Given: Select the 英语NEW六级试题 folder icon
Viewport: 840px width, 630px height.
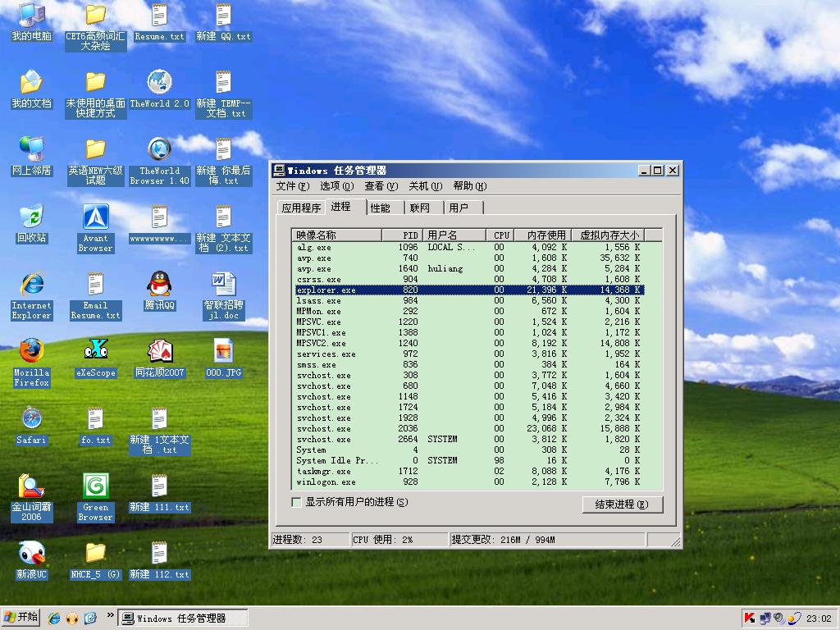Looking at the screenshot, I should pos(96,162).
